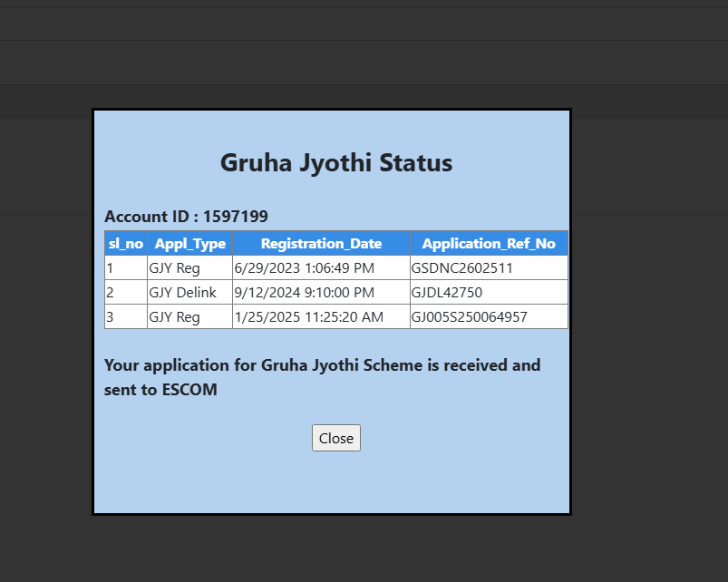Viewport: 728px width, 582px height.
Task: Select the Gruha Jyothi Status heading
Action: pyautogui.click(x=336, y=162)
